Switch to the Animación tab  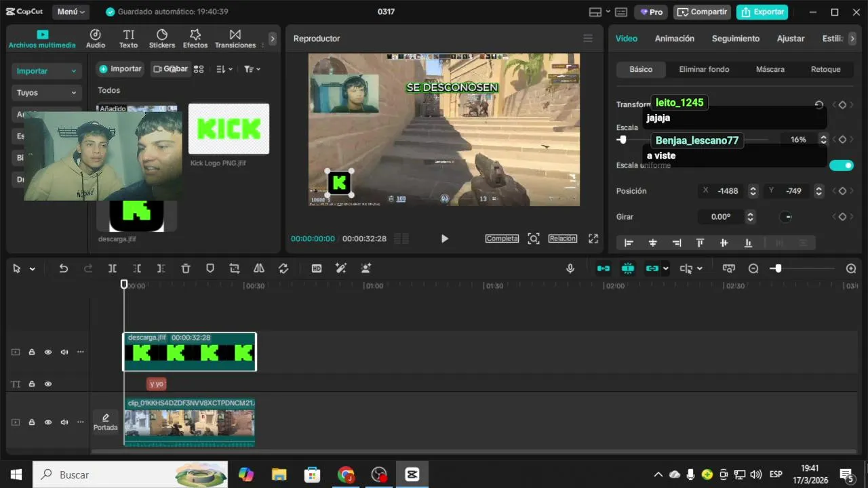coord(675,39)
